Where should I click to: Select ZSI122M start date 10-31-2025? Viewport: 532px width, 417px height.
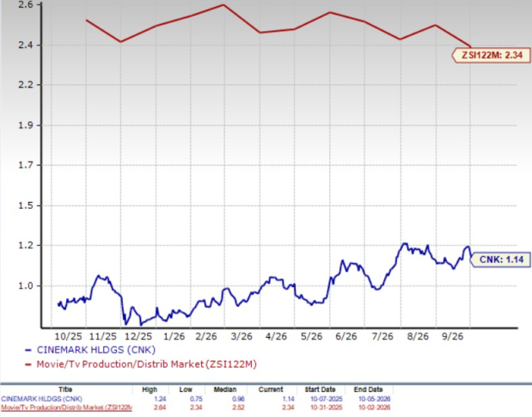pyautogui.click(x=327, y=408)
